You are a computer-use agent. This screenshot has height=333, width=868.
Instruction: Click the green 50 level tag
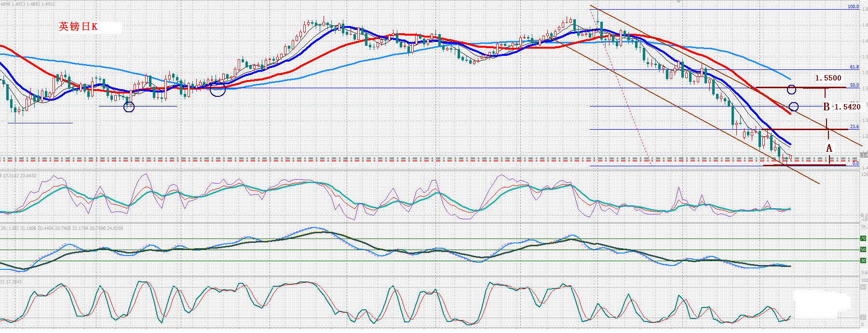coord(863,250)
